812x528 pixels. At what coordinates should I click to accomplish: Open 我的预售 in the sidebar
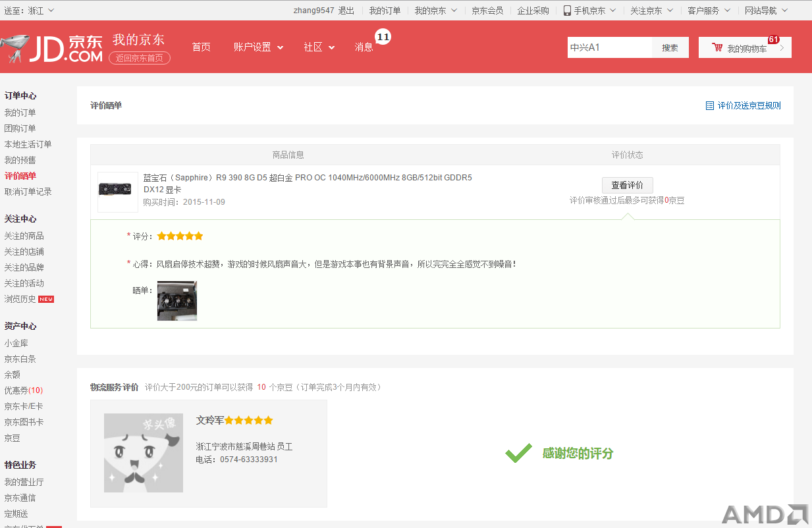click(20, 160)
